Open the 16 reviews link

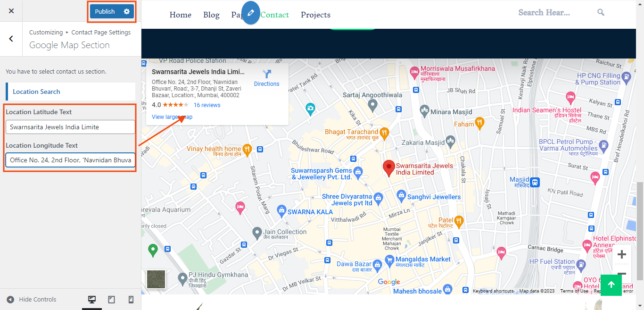point(207,105)
